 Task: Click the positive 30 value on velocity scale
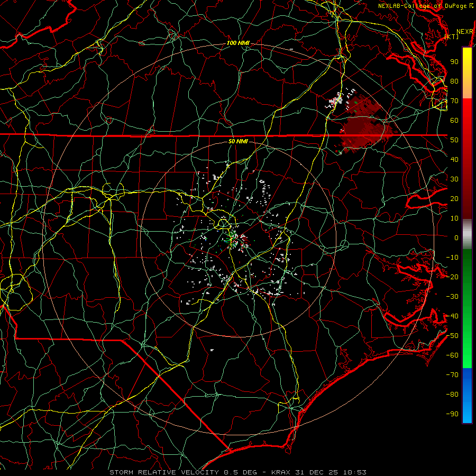coord(454,179)
